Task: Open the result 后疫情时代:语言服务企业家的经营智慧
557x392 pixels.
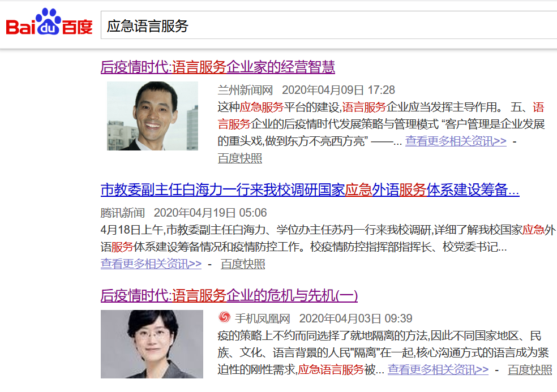Action: click(217, 67)
